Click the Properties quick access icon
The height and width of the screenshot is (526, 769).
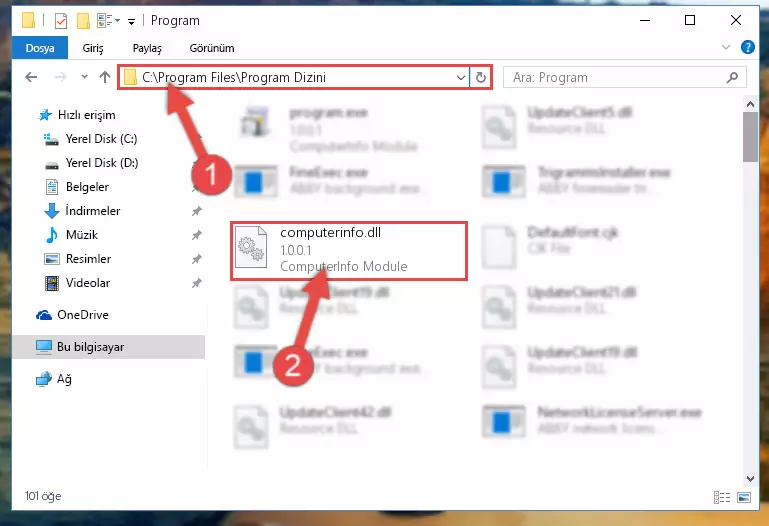pos(61,21)
